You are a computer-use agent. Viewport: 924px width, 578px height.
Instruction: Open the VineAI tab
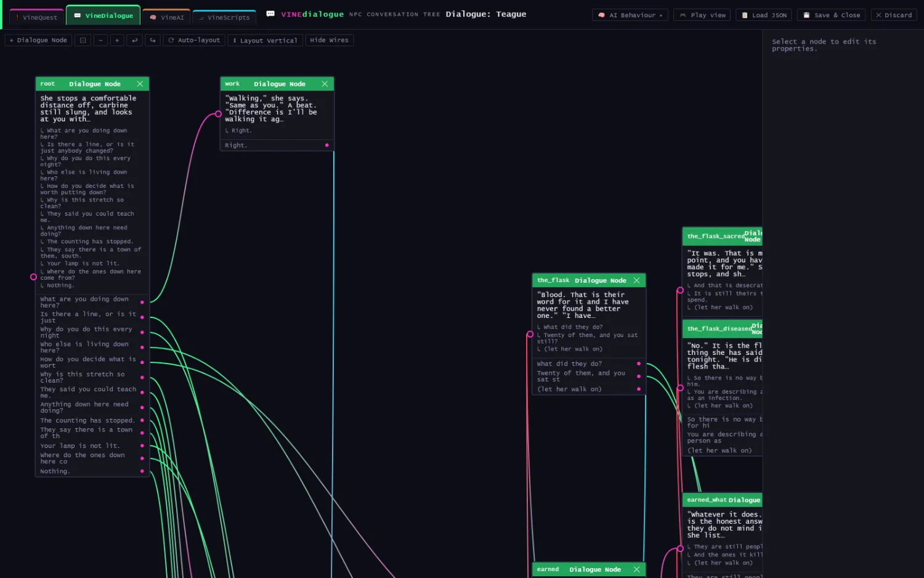tap(166, 17)
